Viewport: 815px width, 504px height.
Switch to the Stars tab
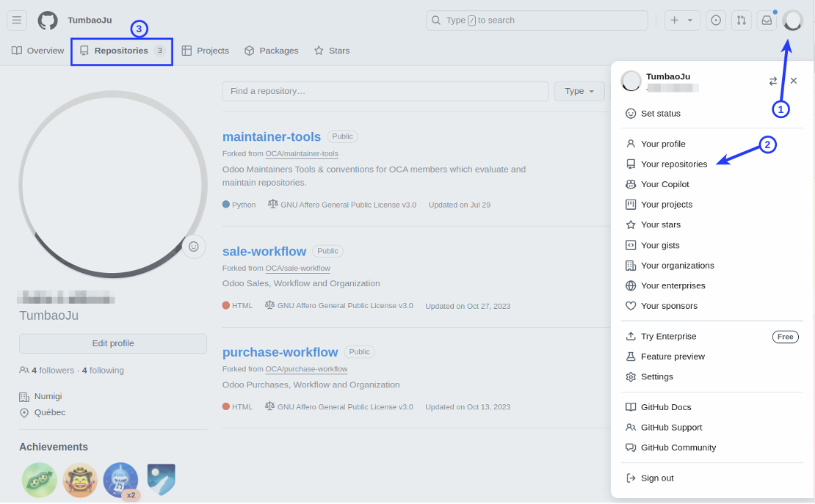click(332, 51)
